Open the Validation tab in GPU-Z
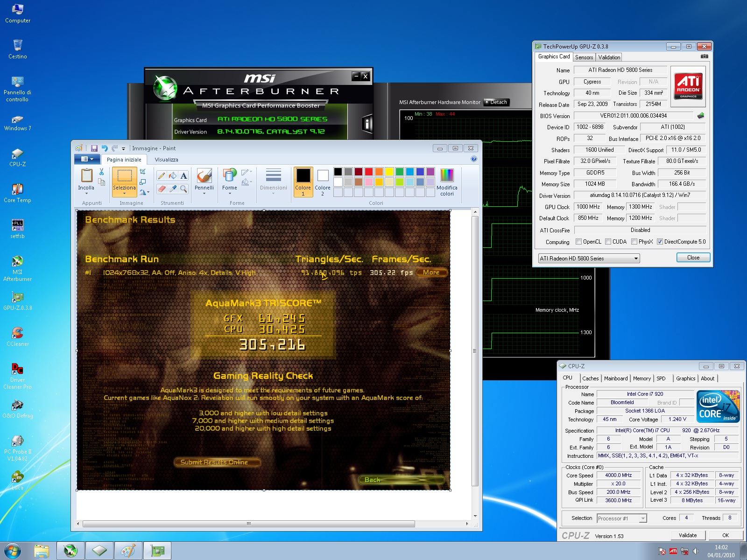This screenshot has height=560, width=747. tap(609, 57)
